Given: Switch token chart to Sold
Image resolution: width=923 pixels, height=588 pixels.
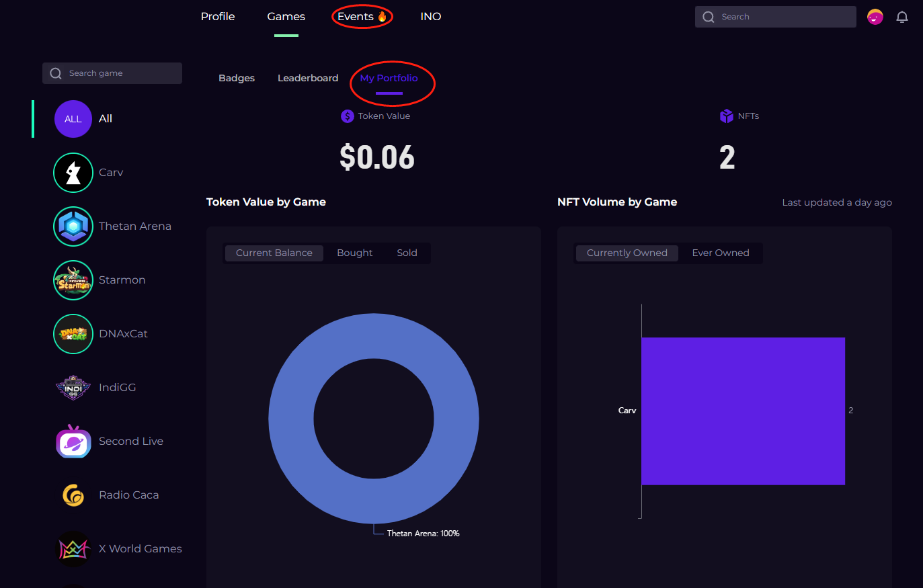Looking at the screenshot, I should click(x=407, y=253).
